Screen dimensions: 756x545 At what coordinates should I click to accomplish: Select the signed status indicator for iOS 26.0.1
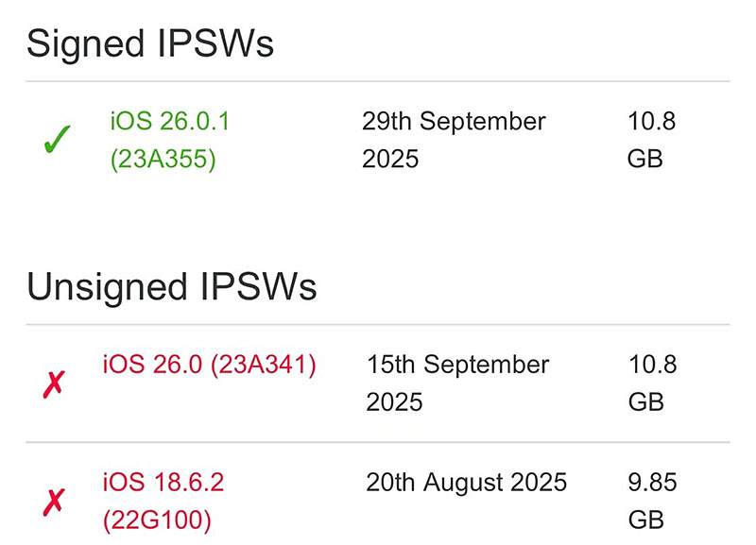tap(55, 137)
